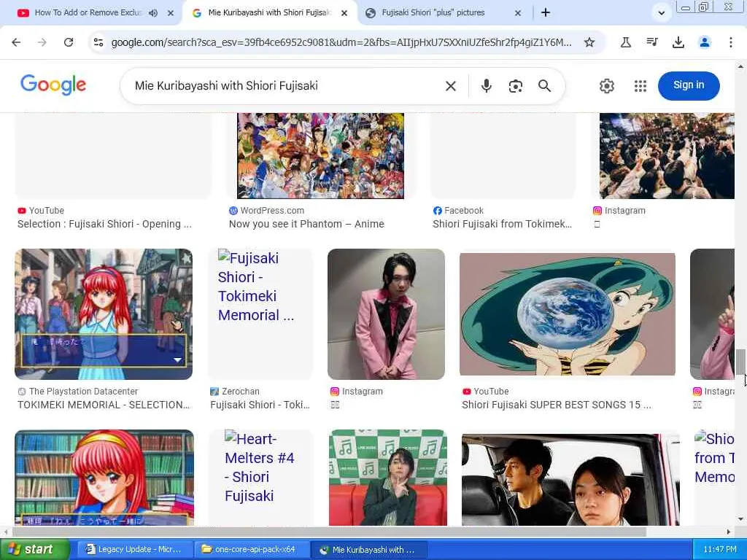Select the Mie Kuribayashi Google search tab
Screen dimensions: 747x560
point(269,13)
